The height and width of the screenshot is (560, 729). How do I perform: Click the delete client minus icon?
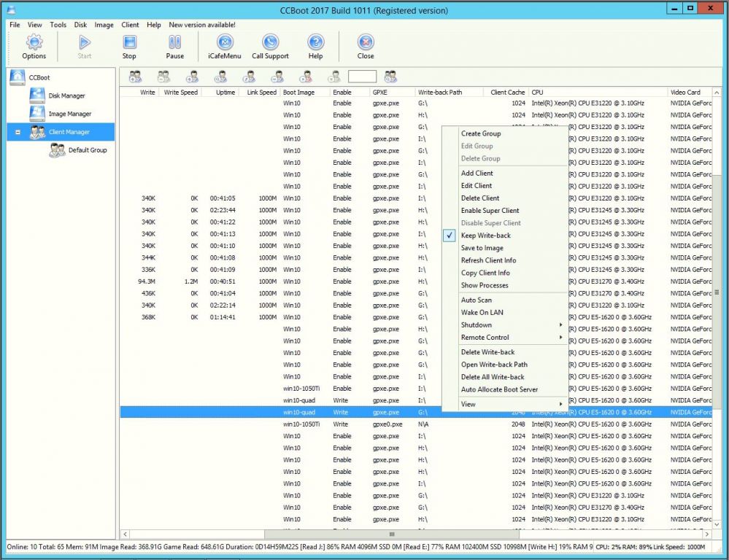click(x=277, y=77)
